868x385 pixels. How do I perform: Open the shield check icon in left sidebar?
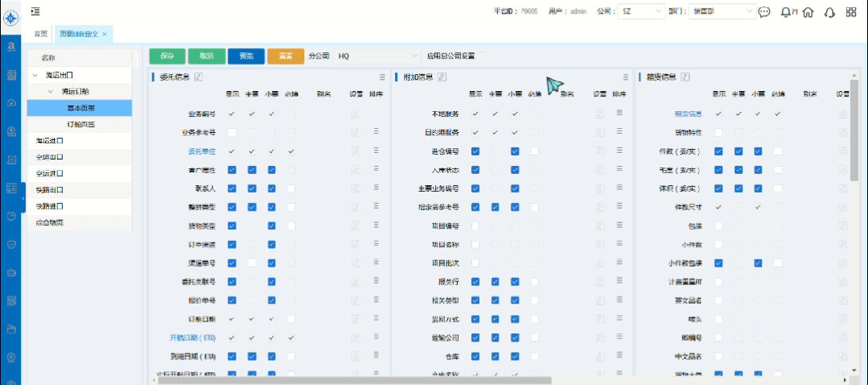pyautogui.click(x=10, y=244)
